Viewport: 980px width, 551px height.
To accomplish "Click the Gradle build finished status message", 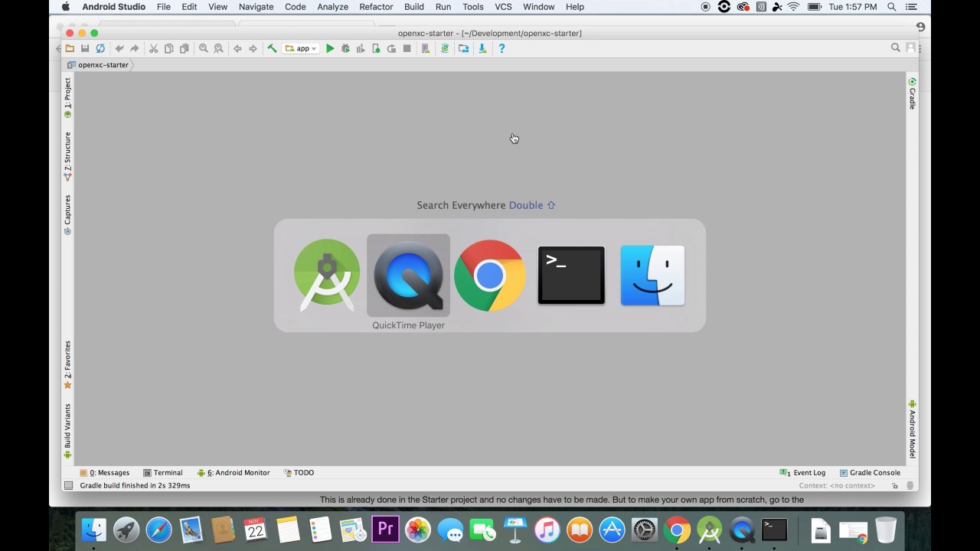I will click(135, 486).
